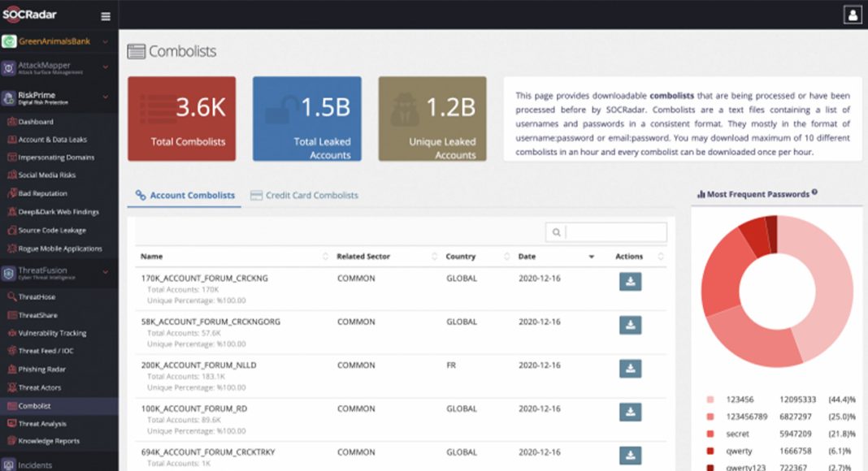Open Account & Data Leaks page
This screenshot has height=471, width=868.
click(53, 140)
